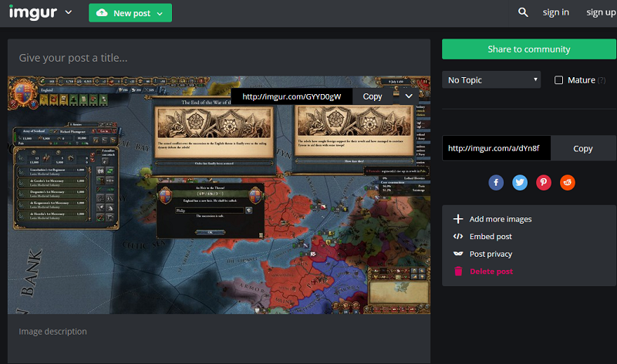Share post via Facebook icon
Viewport: 617px width, 364px height.
click(x=496, y=183)
